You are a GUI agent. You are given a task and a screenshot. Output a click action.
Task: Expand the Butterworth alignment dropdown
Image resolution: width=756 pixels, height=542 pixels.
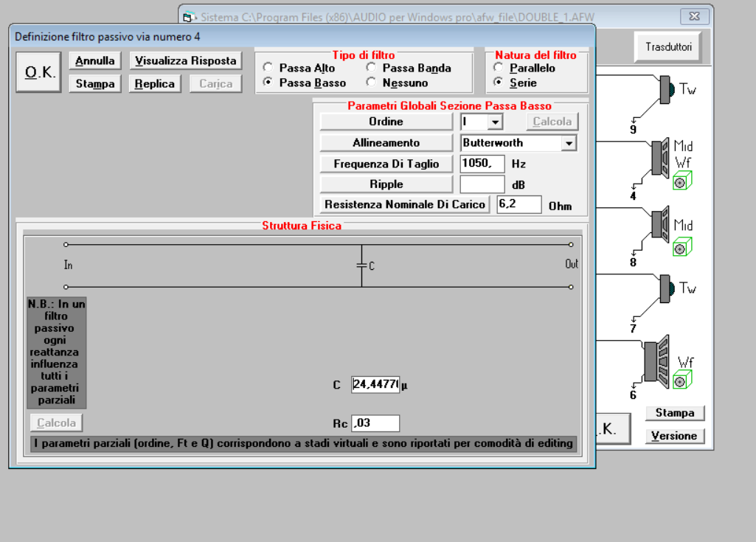click(569, 143)
